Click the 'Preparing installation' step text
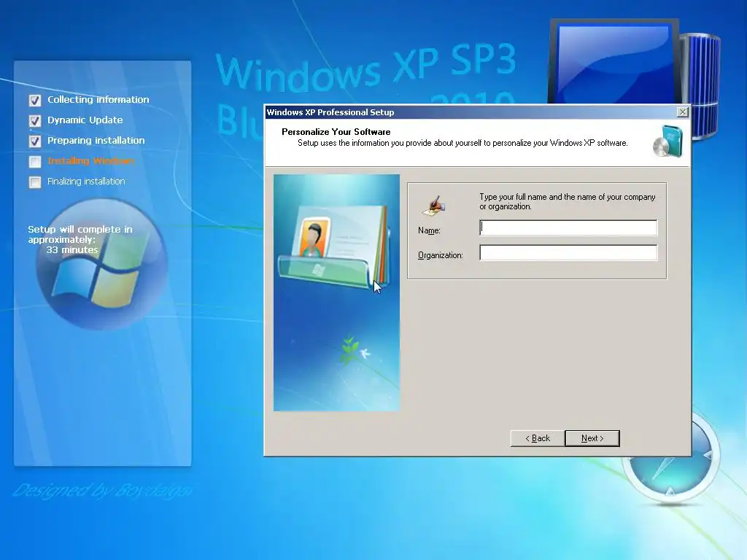The image size is (747, 560). [96, 141]
